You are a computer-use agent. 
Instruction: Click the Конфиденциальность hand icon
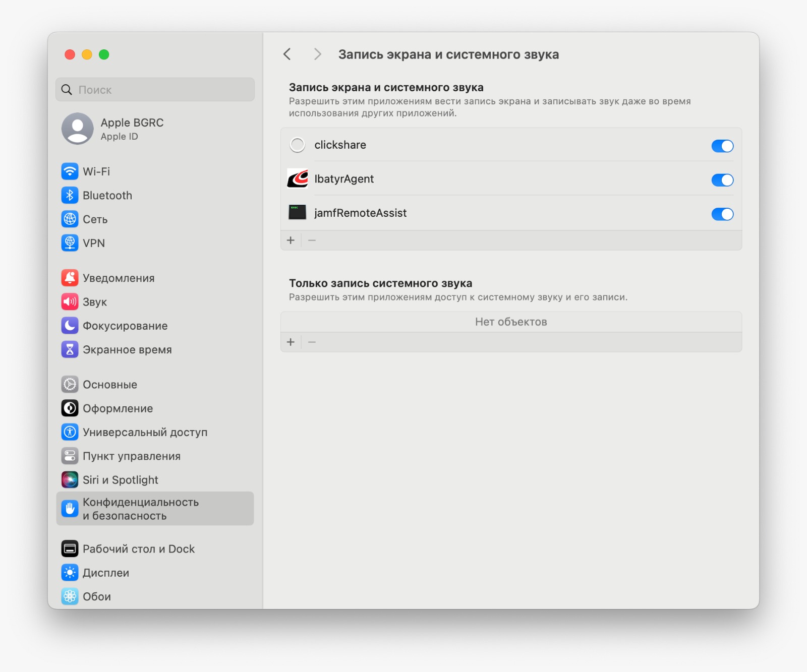[70, 509]
